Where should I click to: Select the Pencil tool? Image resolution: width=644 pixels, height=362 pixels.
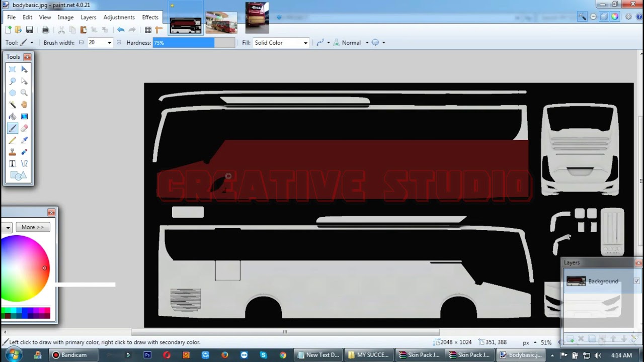point(13,140)
